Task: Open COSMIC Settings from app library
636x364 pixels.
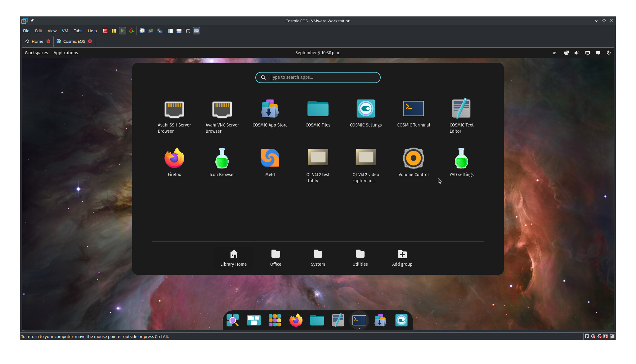Action: [366, 113]
